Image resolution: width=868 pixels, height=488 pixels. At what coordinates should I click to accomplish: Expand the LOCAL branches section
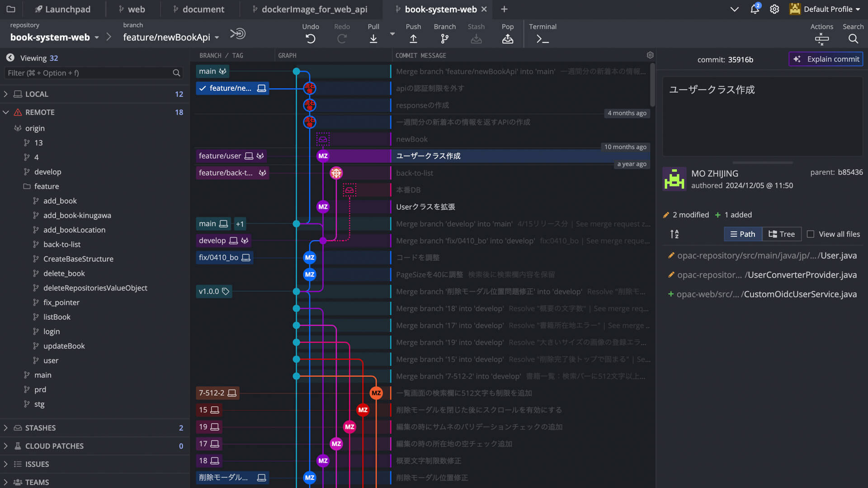[x=6, y=94]
